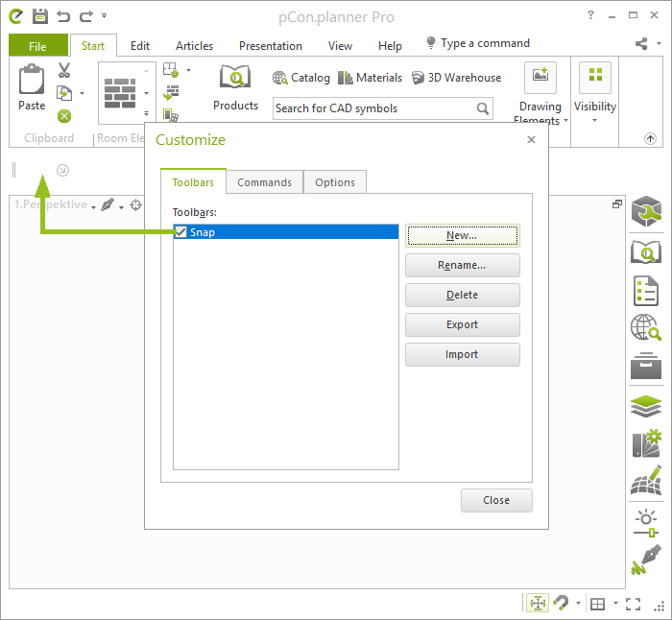Click the room floor plan gear icon
Screen dimensions: 672x620
coord(171,70)
